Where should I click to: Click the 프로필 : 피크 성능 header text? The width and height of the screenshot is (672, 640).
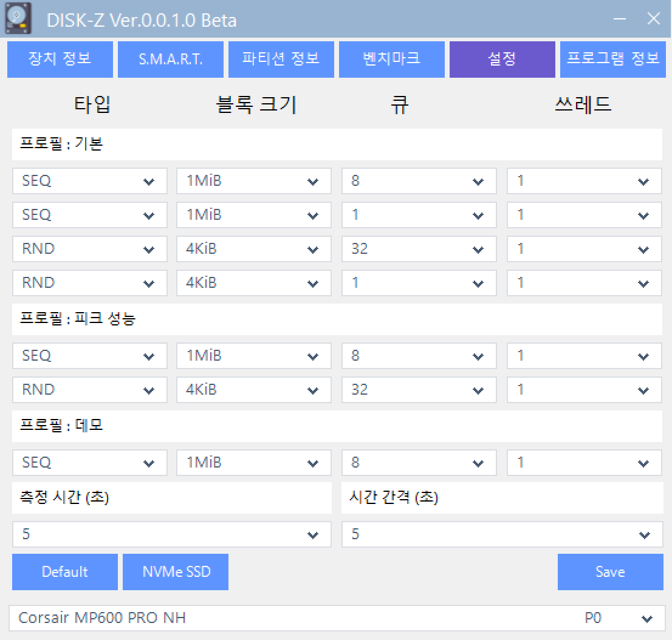[78, 318]
